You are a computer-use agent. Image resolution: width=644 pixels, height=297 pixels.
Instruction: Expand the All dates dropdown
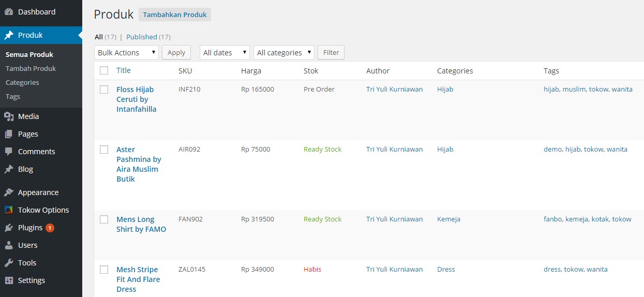tap(224, 53)
